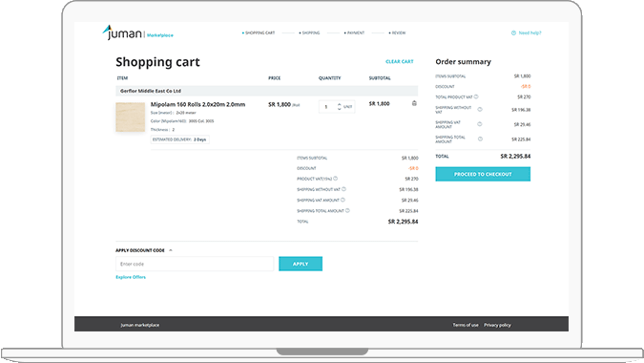Decrease quantity with the down arrow
Screen dimensions: 644x363
(x=340, y=109)
